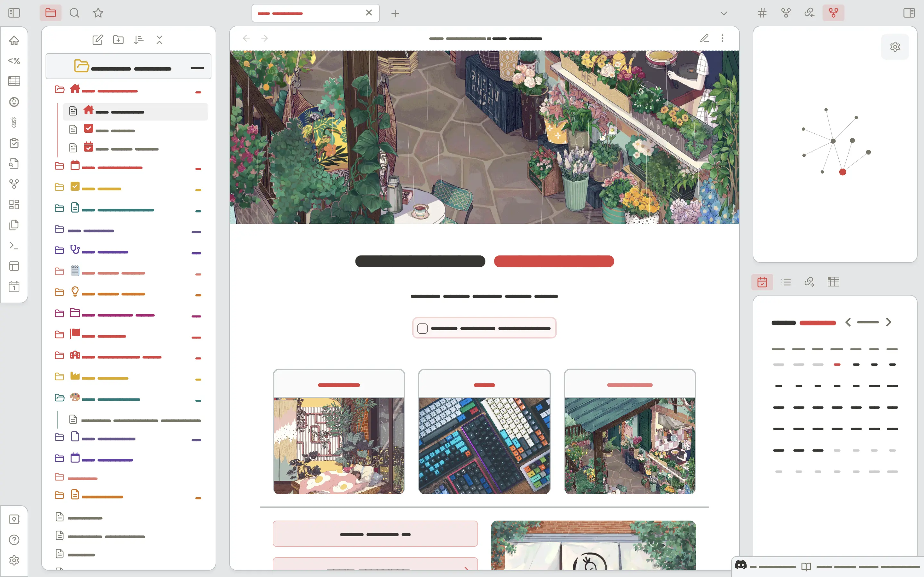Image resolution: width=924 pixels, height=577 pixels.
Task: Toggle the left sidebar panel
Action: [x=14, y=13]
